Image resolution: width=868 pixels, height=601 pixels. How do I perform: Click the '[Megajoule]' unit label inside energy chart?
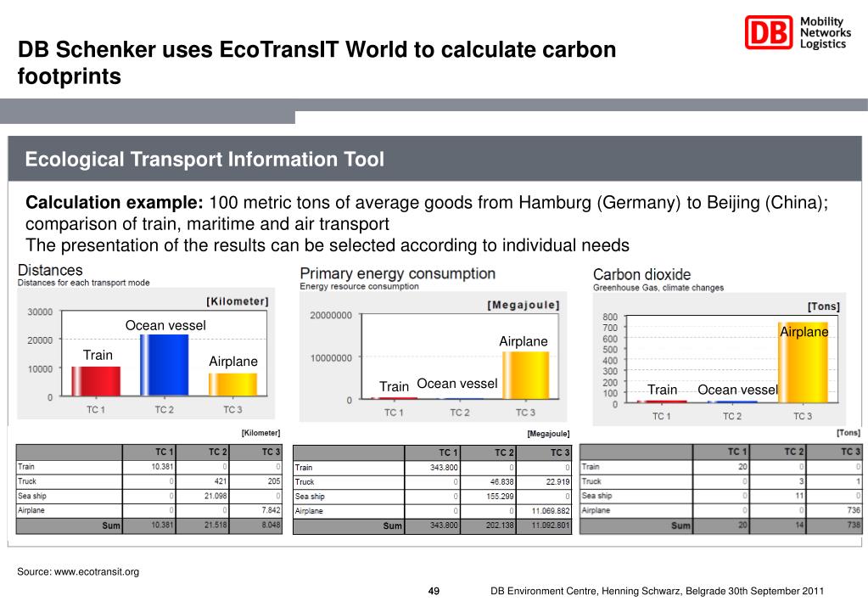[524, 306]
